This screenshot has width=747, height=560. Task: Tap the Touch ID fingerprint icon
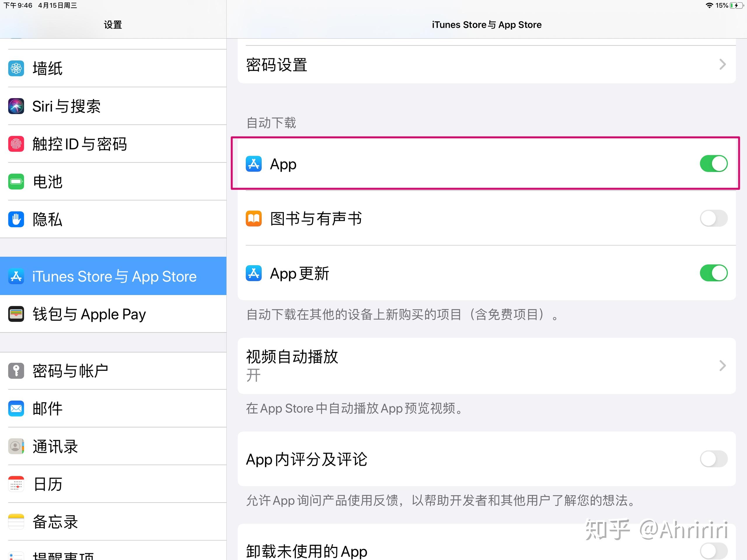(x=16, y=144)
